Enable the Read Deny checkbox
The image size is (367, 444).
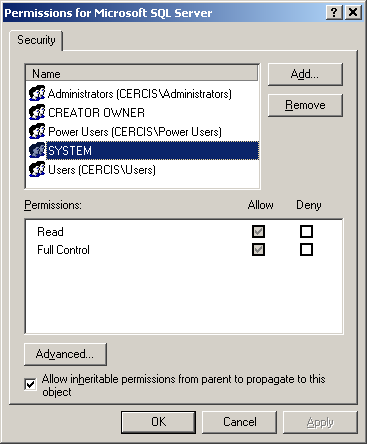[x=306, y=231]
